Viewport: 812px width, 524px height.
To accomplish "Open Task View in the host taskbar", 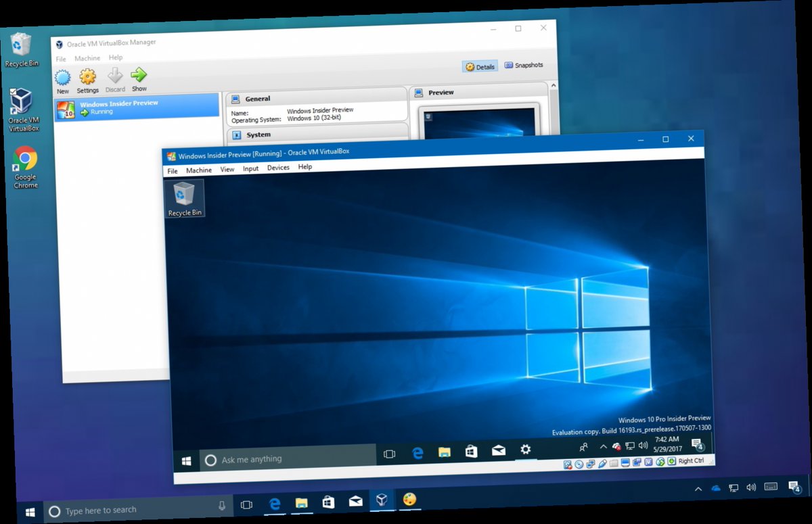I will point(247,504).
